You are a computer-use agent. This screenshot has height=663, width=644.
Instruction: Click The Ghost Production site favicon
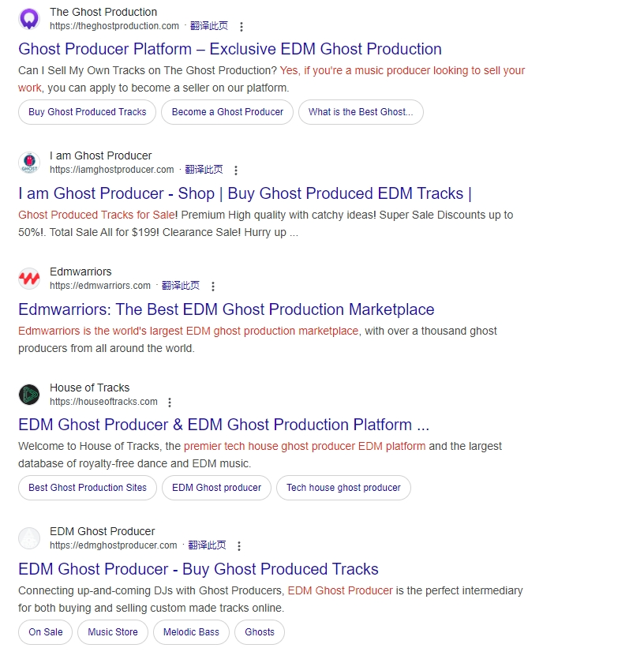point(29,19)
